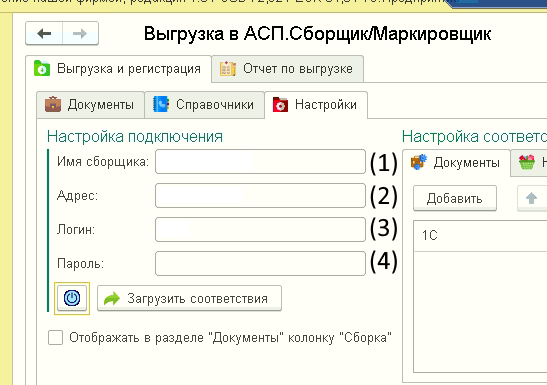
Task: Focus the Логин input field
Action: [260, 229]
